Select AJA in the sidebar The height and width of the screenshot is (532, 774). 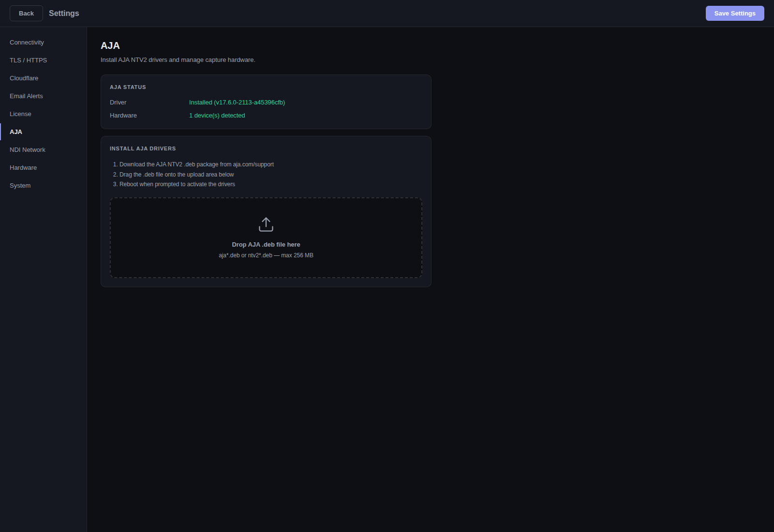(x=43, y=132)
